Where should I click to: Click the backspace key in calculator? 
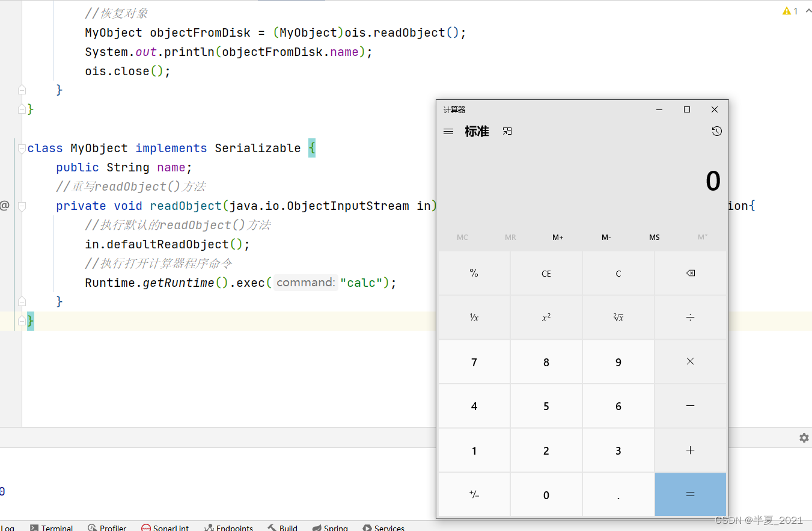[x=691, y=273]
